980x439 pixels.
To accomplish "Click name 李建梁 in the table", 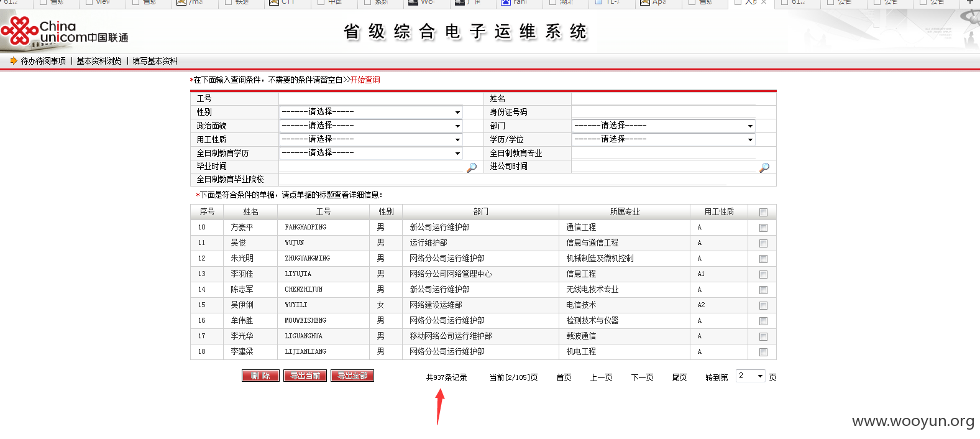I will point(242,352).
